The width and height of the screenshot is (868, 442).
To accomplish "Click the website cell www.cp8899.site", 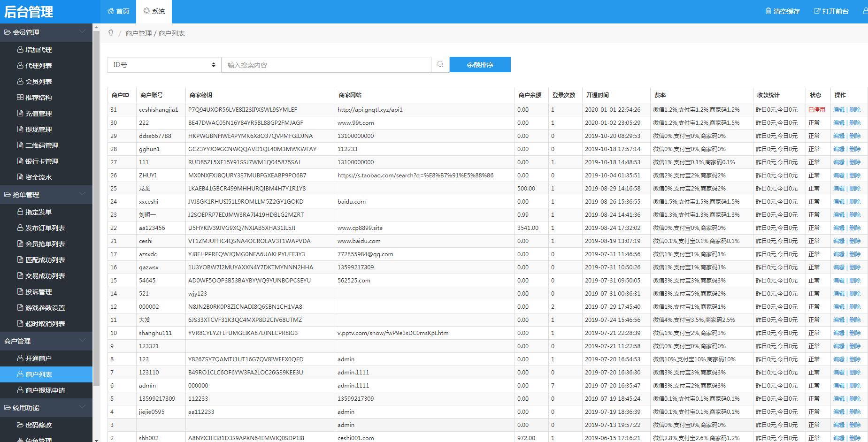I will coord(360,228).
